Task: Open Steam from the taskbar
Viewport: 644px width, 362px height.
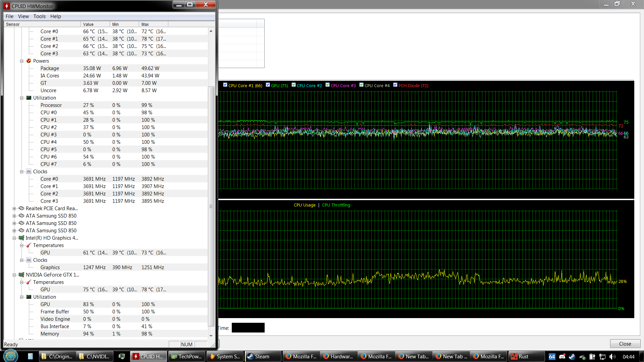Action: click(263, 356)
